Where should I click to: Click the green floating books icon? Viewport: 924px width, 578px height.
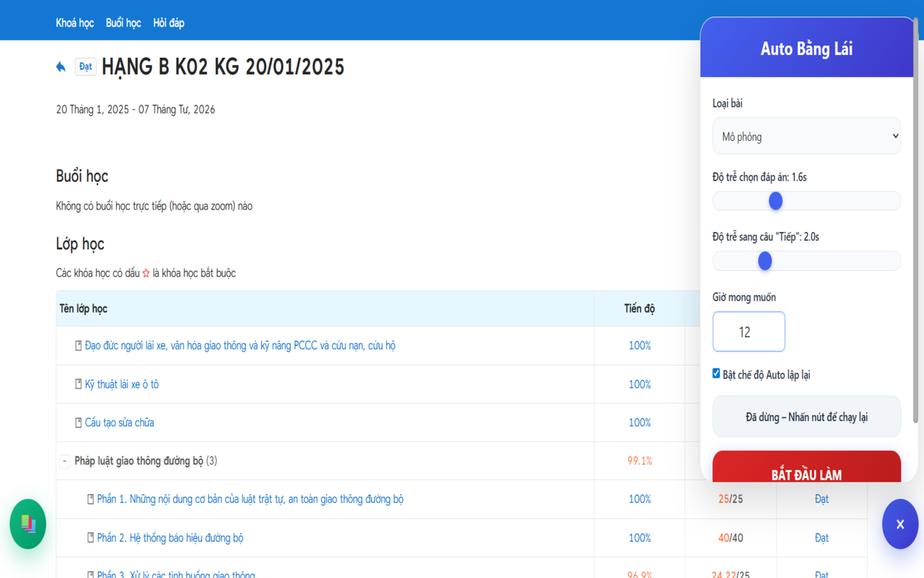pos(28,524)
